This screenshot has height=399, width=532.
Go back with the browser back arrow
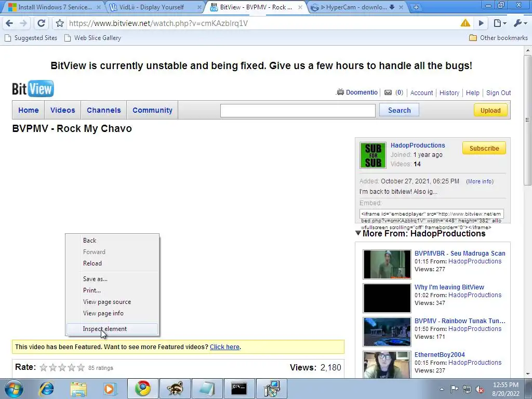click(9, 23)
